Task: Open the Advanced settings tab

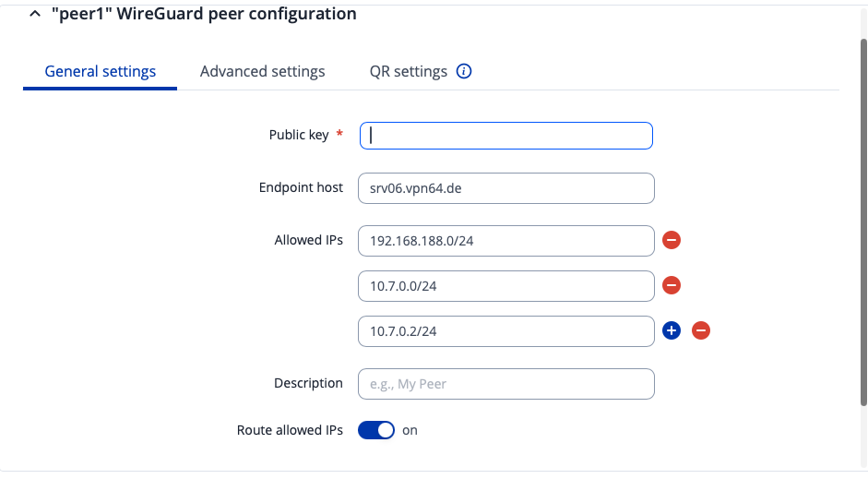Action: [x=262, y=71]
